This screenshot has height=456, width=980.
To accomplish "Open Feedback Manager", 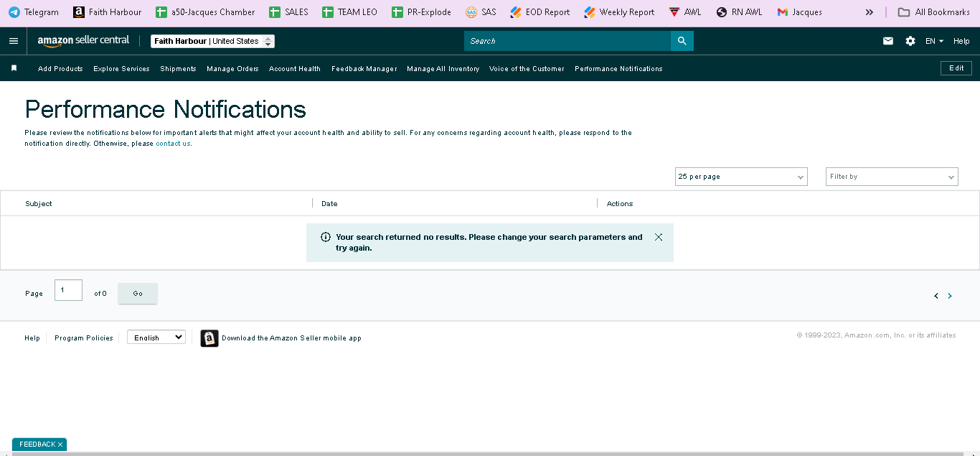I will click(364, 69).
